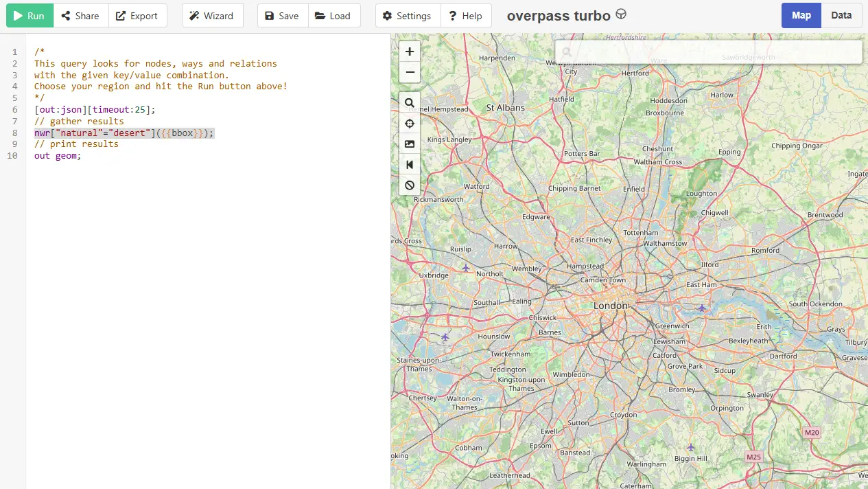868x489 pixels.
Task: Load a saved query
Action: click(x=333, y=16)
